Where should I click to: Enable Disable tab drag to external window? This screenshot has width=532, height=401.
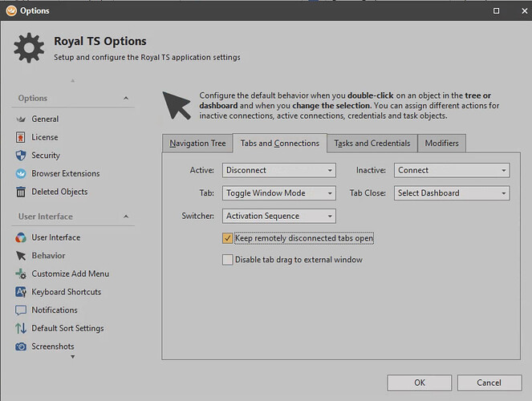228,260
